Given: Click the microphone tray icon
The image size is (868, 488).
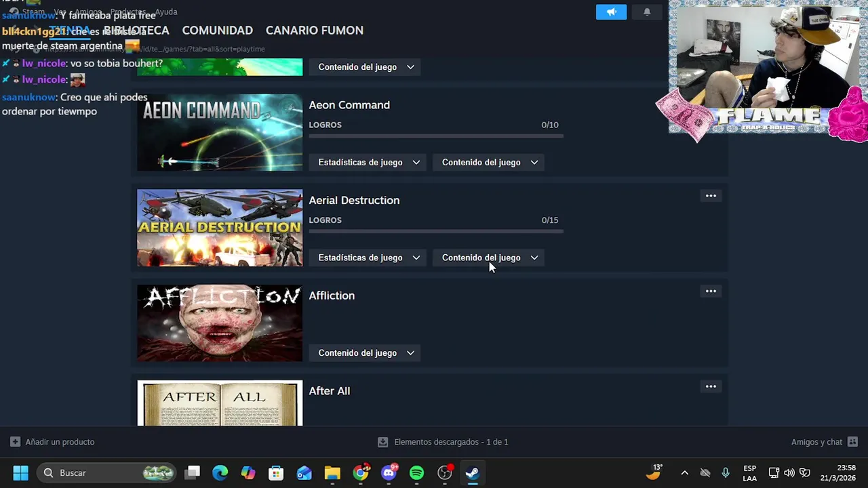Looking at the screenshot, I should (726, 473).
